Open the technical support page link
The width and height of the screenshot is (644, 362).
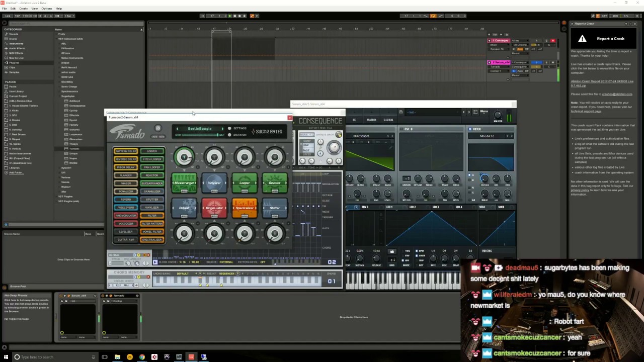pyautogui.click(x=586, y=111)
